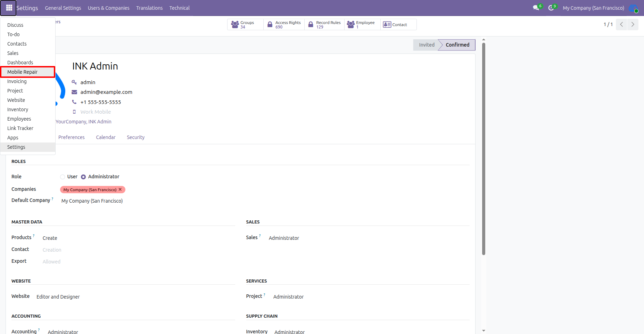Switch to Calendar tab
The width and height of the screenshot is (644, 334).
(x=106, y=137)
